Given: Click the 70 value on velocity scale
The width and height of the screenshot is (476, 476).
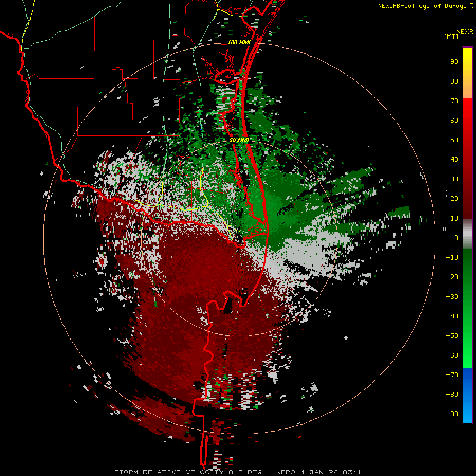Looking at the screenshot, I should tap(454, 101).
